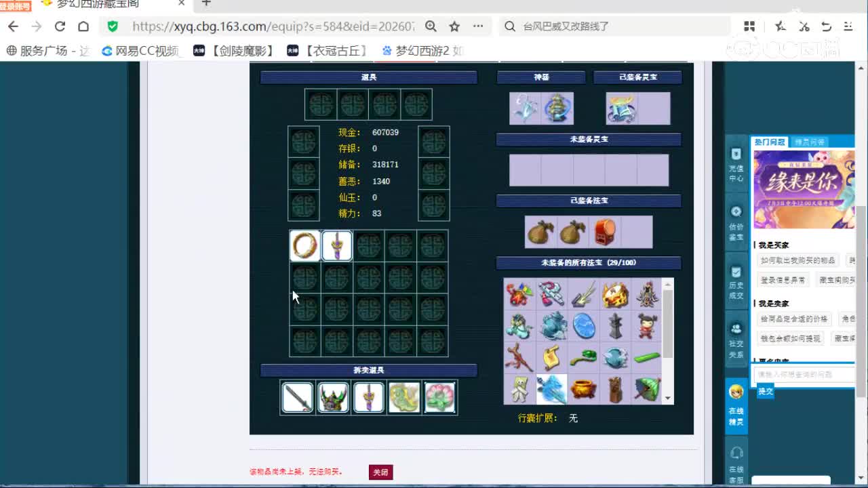Viewport: 868px width, 488px height.
Task: Click the 关闭 button
Action: (380, 472)
